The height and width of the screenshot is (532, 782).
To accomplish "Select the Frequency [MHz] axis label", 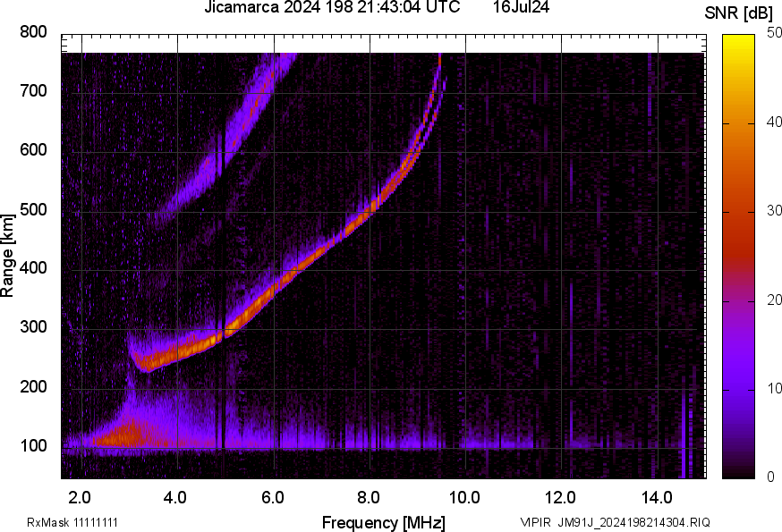I will click(383, 522).
